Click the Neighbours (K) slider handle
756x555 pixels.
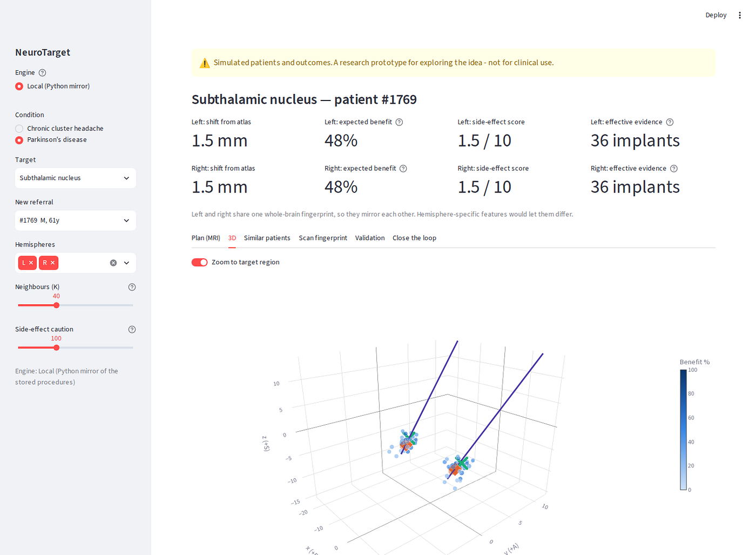pos(57,305)
